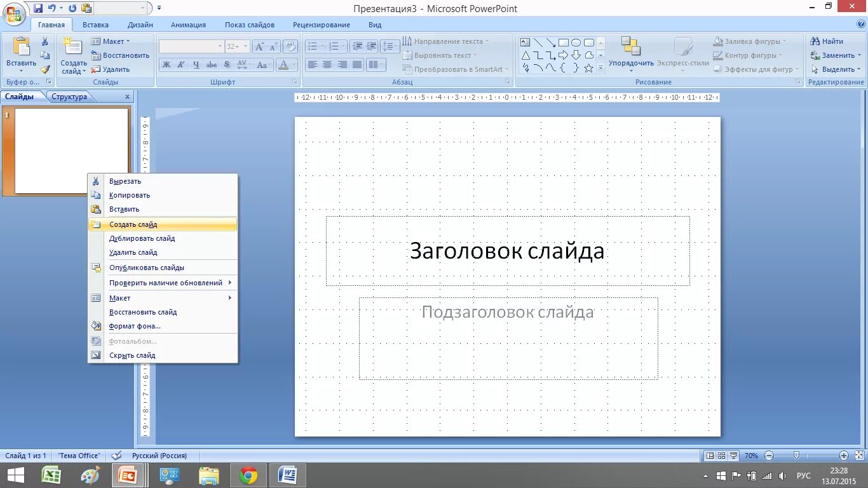Copy selection using ribbon copy icon

[x=45, y=55]
